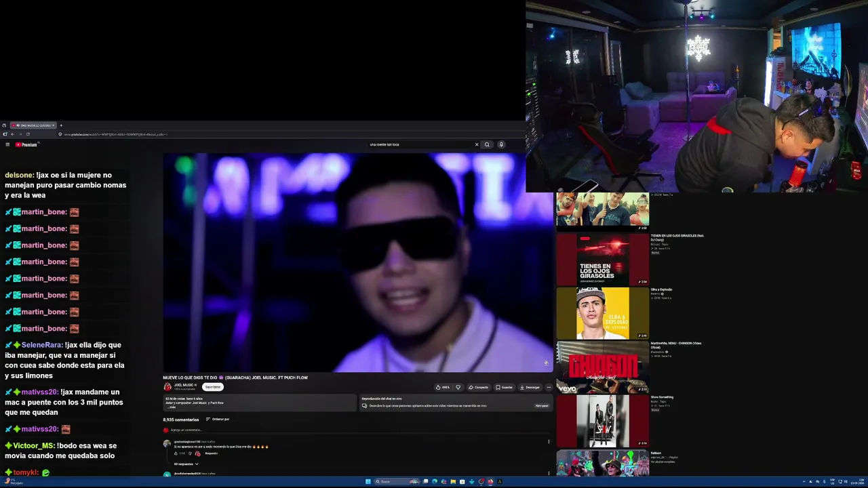
Task: Click the main video player to pause
Action: point(358,263)
